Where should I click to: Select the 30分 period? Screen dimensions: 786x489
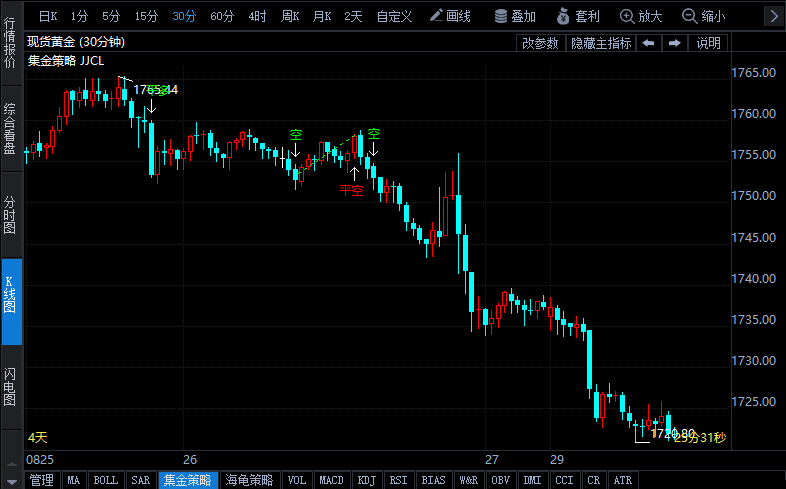tap(184, 17)
